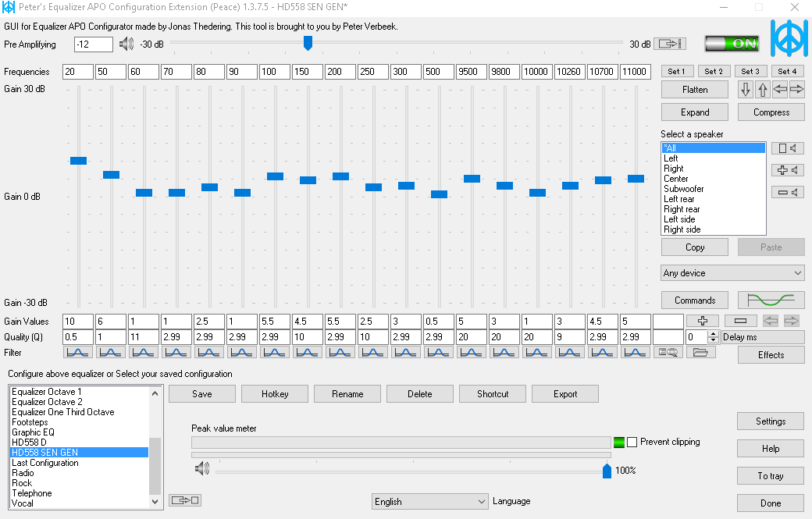Viewport: 812px width, 519px height.
Task: Click the pre-amp speaker mute icon
Action: coord(126,44)
